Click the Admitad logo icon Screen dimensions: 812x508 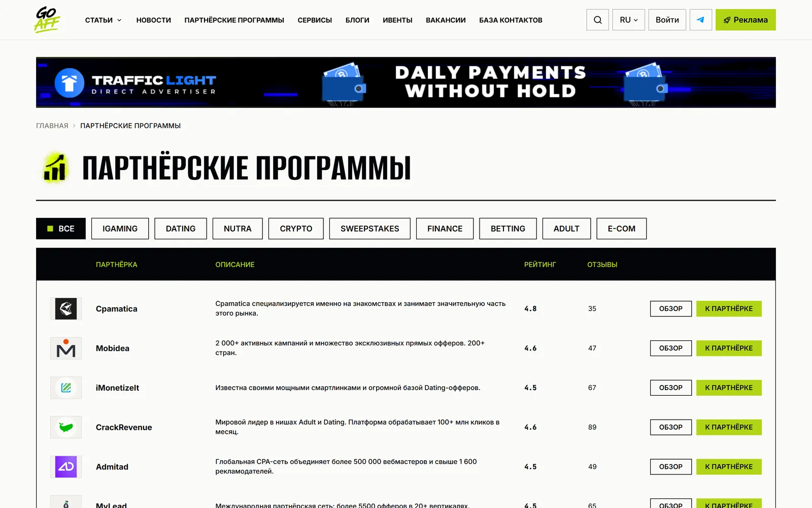pos(66,467)
